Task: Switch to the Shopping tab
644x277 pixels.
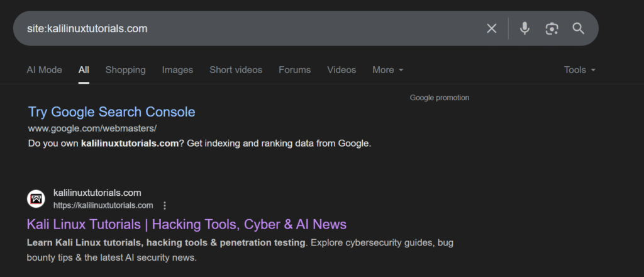Action: (125, 70)
